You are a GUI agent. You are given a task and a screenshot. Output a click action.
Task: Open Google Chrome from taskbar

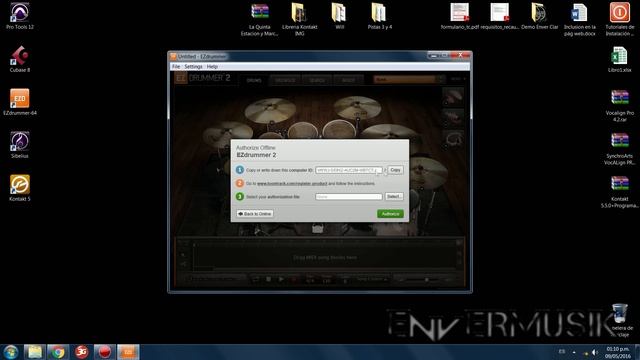click(58, 352)
